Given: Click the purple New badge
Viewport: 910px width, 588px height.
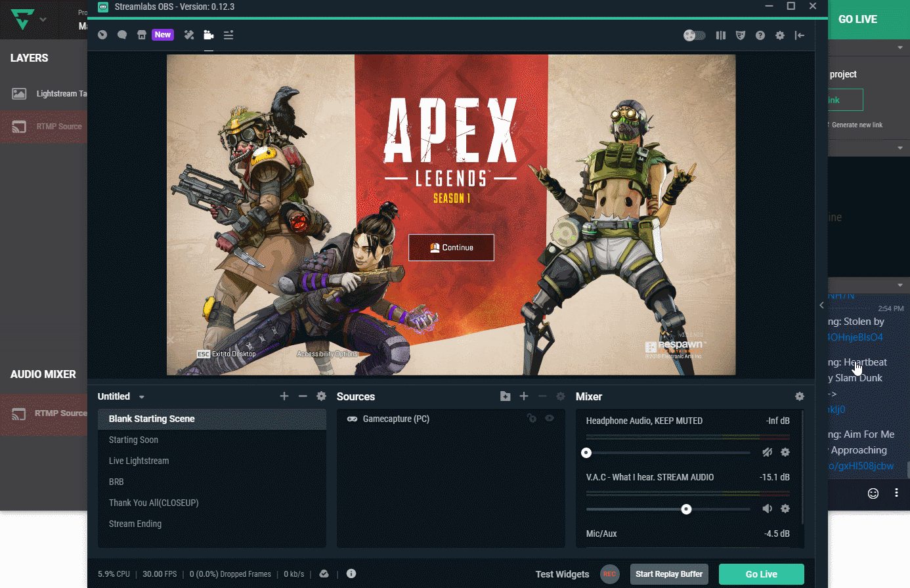Looking at the screenshot, I should [x=163, y=35].
